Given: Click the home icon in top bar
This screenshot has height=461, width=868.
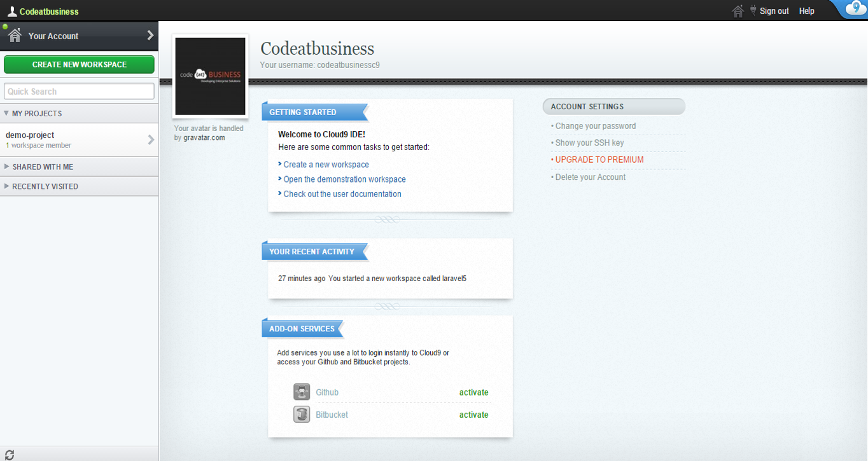Looking at the screenshot, I should click(x=738, y=11).
